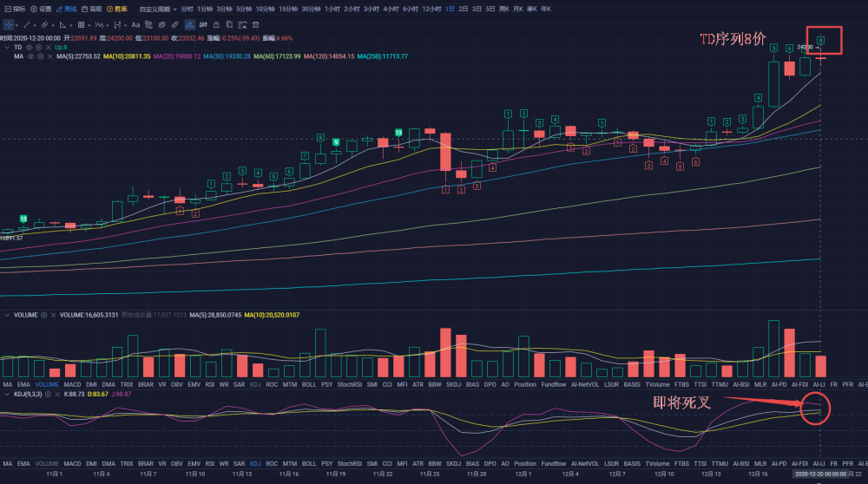Switch chart period to 周K
The image size is (868, 484).
503,9
